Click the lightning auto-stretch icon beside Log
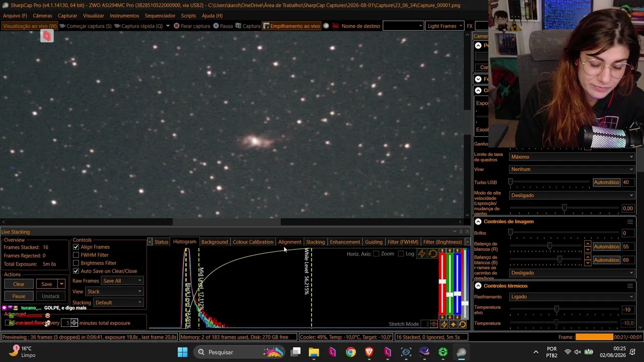644x362 pixels. [422, 254]
